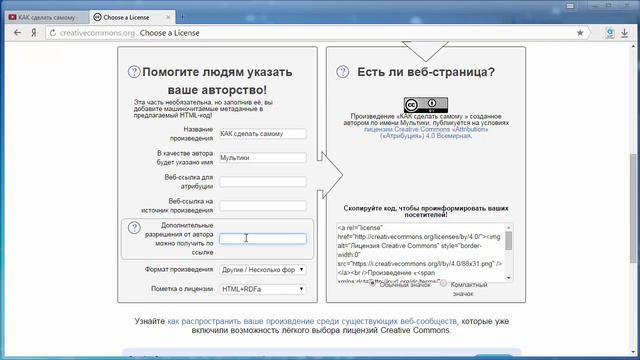Select the Обычный значок radio button
Image resolution: width=640 pixels, height=360 pixels.
(x=373, y=283)
